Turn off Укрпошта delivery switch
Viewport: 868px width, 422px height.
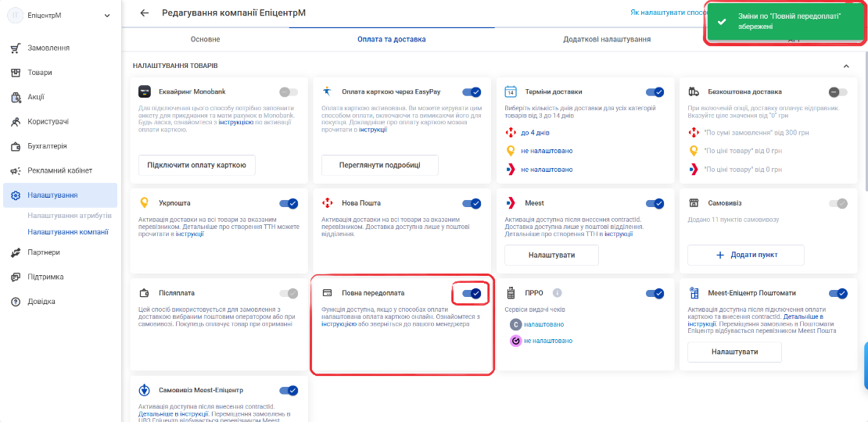[x=289, y=203]
